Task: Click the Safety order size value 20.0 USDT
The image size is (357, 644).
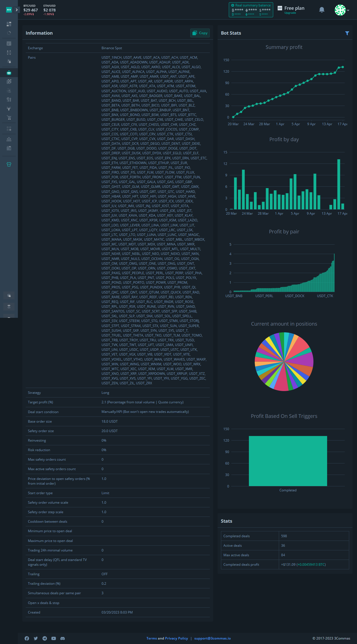Action: tap(110, 431)
